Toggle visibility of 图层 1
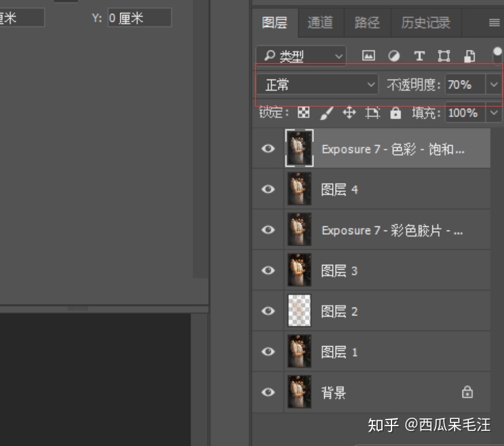 (x=268, y=352)
